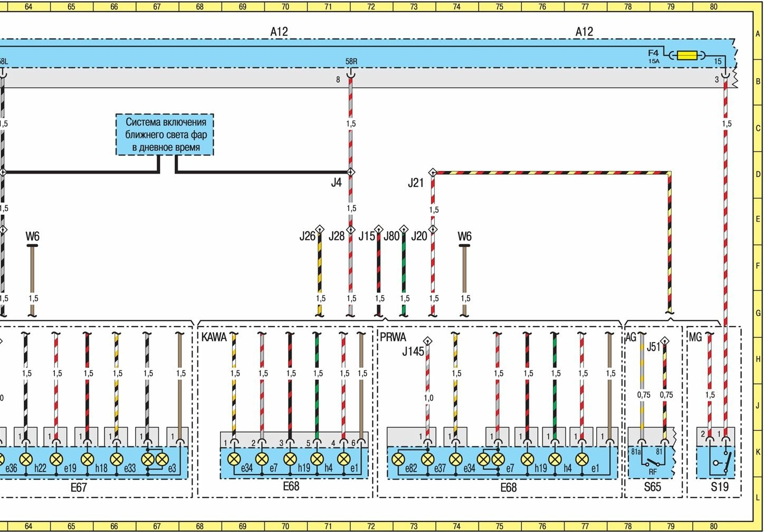
Task: Click the J145 junction diamond in PRWA
Action: point(427,341)
